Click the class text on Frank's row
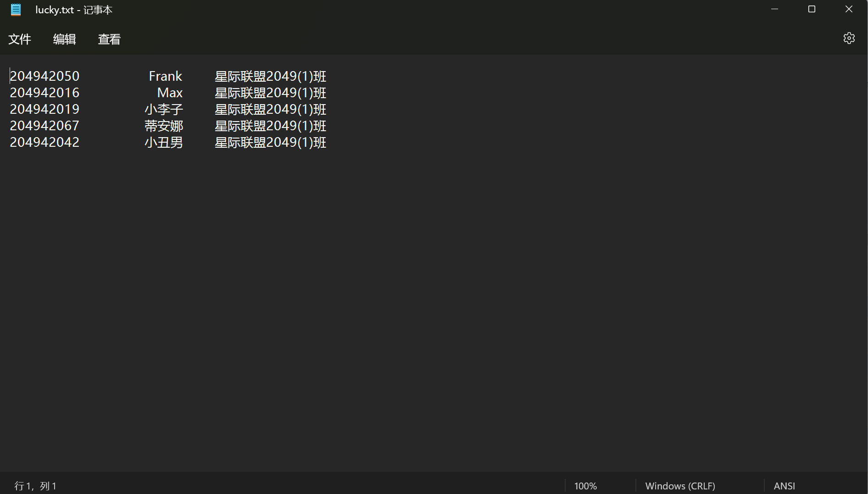Screen dimensions: 868x494 [271, 76]
